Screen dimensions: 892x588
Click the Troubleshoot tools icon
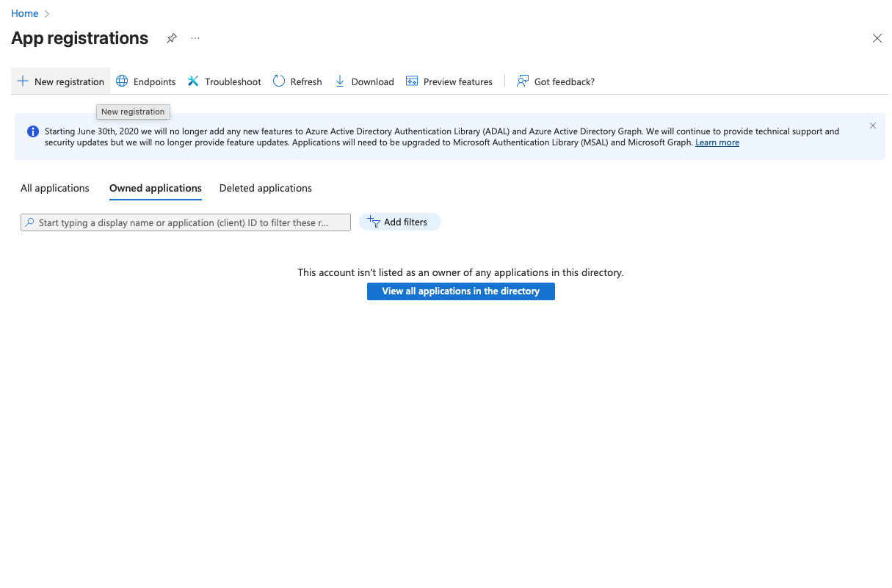coord(193,81)
